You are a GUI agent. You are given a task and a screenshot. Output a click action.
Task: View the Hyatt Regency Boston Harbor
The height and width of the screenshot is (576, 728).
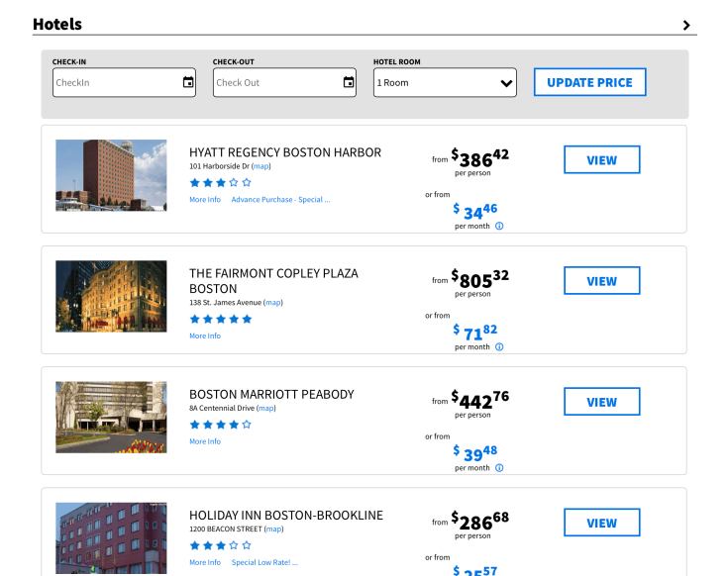(x=601, y=160)
